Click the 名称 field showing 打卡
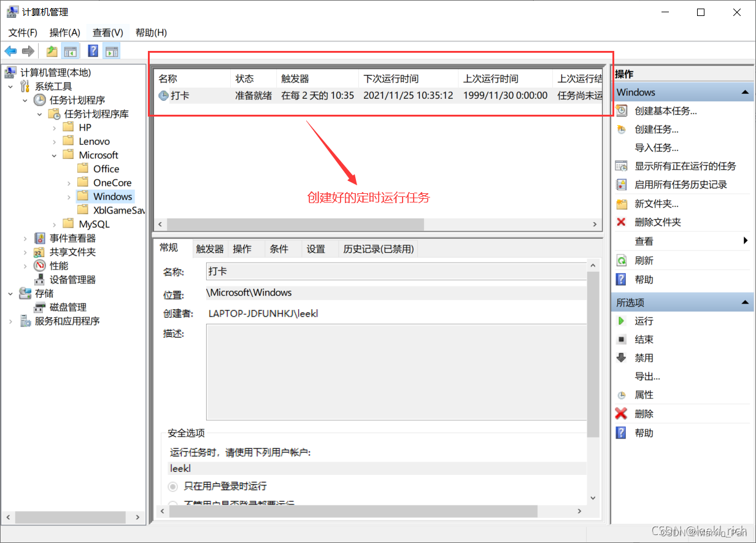The width and height of the screenshot is (756, 543). 396,271
